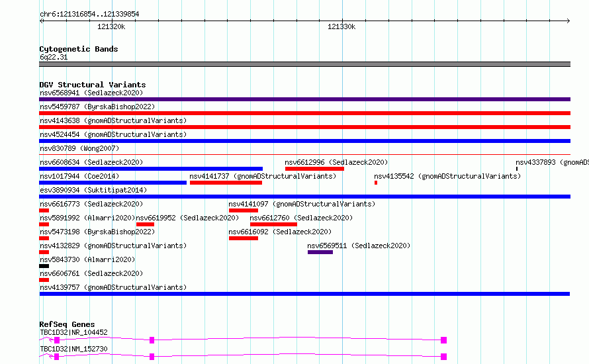Click esv3890934 (Suktitipat2014) label
The image size is (589, 364).
(x=93, y=190)
